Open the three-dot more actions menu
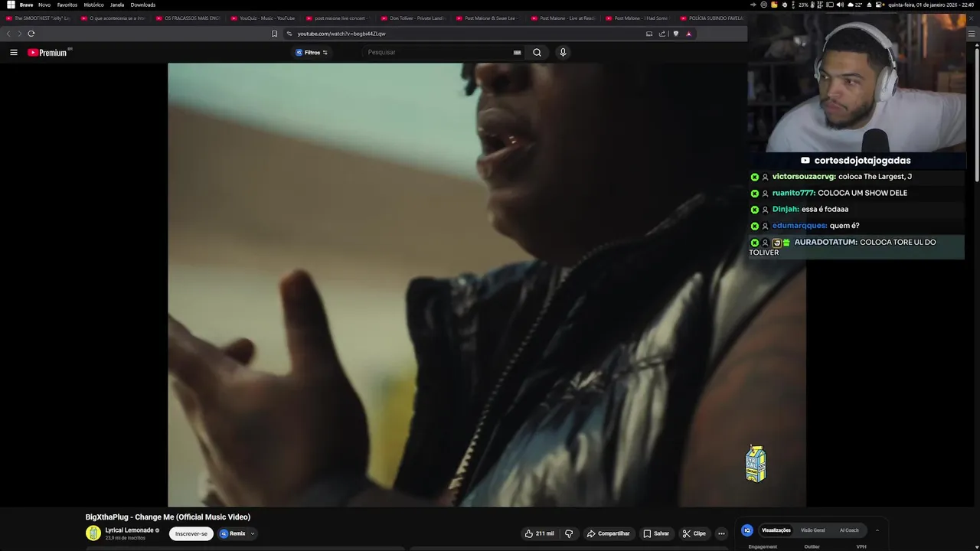Viewport: 980px width, 551px height. click(721, 533)
